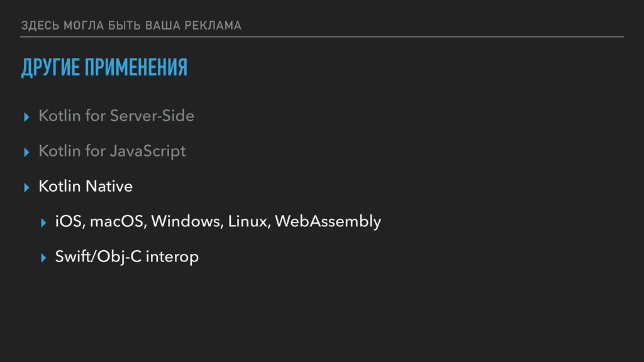Click the header text 'ЗДЕСЬ МОГЛА БЫТЬ ВАША РЕКЛАМА'
The image size is (644, 362).
(x=131, y=25)
